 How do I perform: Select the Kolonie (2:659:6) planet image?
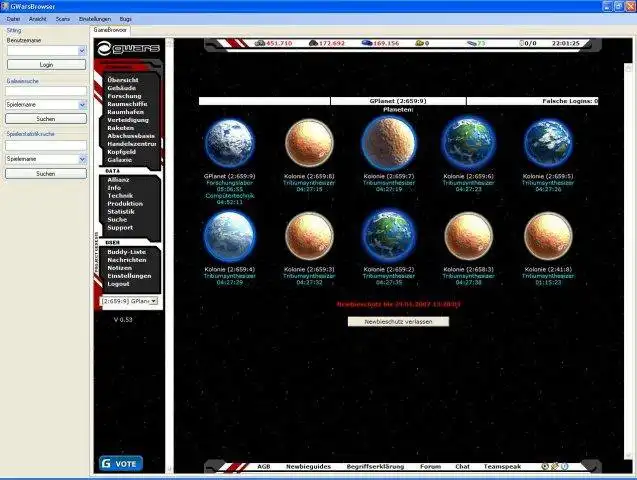pos(468,143)
